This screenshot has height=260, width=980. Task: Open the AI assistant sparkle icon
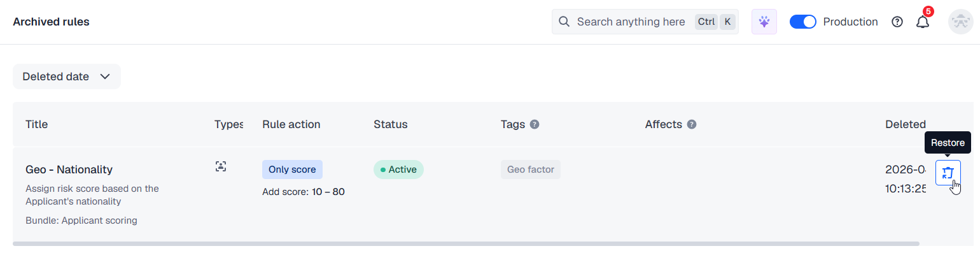(764, 22)
